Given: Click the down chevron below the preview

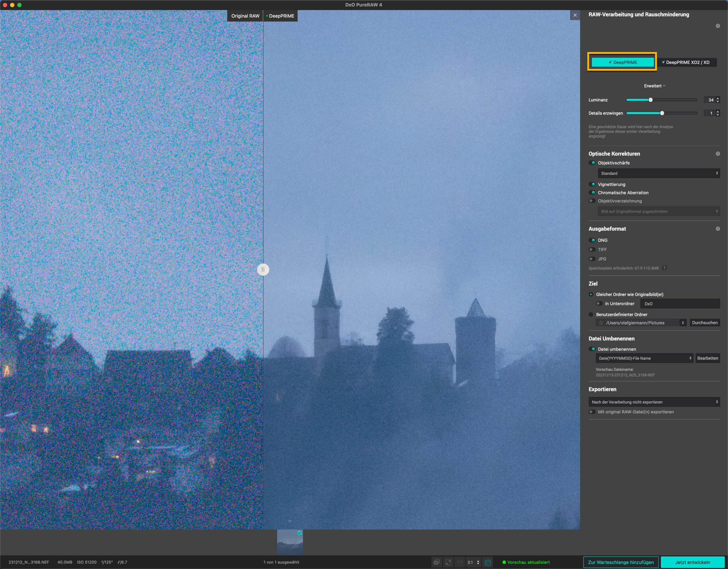Looking at the screenshot, I should (290, 521).
